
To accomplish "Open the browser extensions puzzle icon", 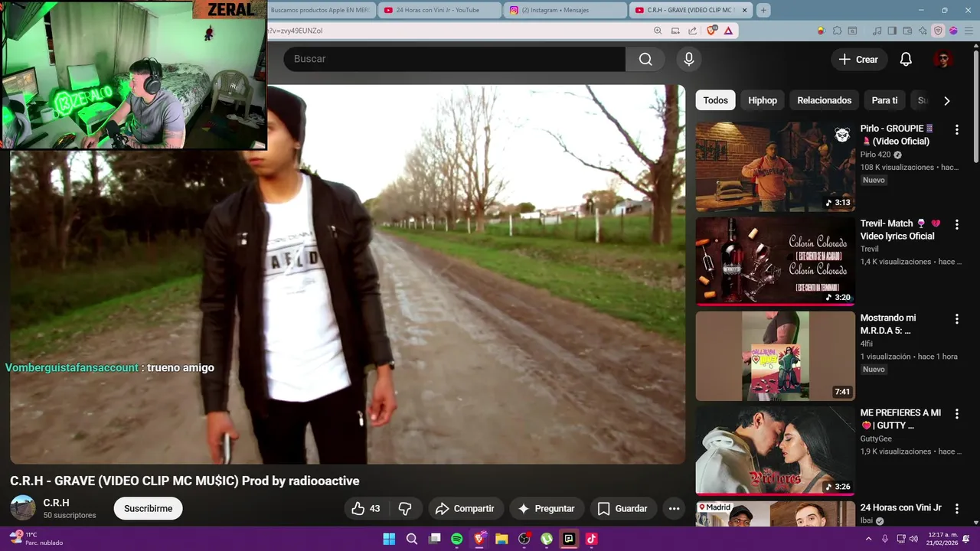I will pos(837,31).
